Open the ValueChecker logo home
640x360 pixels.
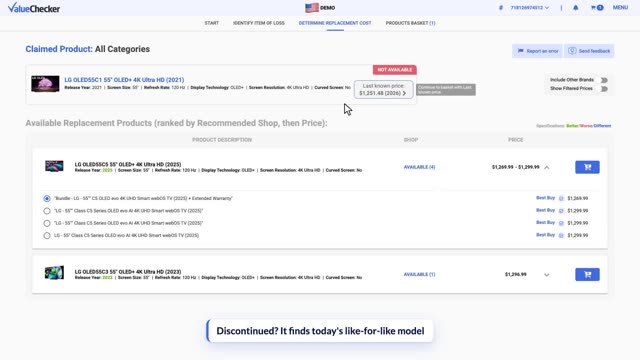(34, 8)
